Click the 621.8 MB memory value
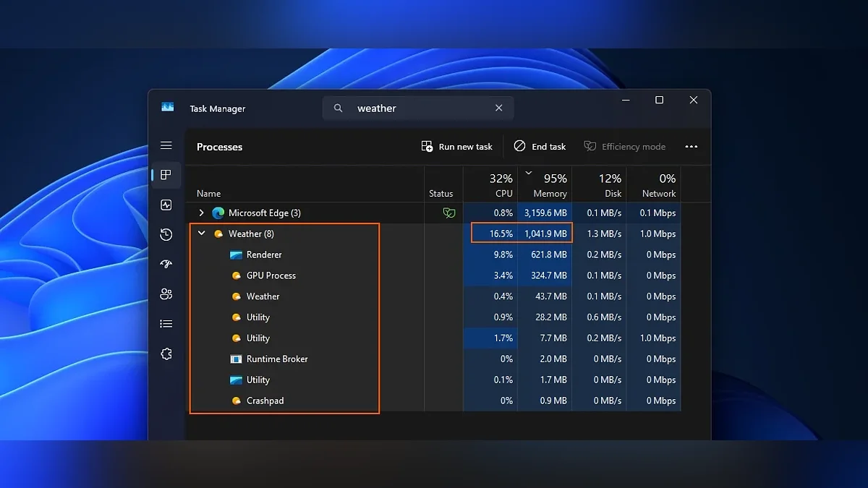Screen dimensions: 868x488 tap(549, 254)
